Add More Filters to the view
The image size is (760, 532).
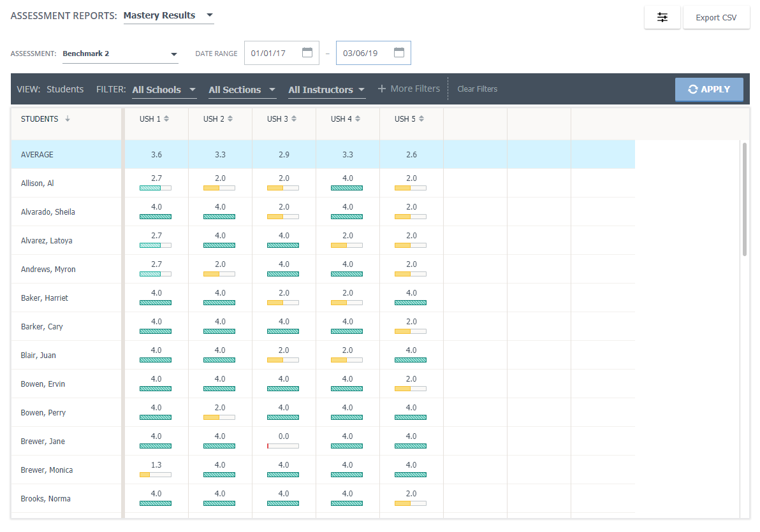(409, 89)
